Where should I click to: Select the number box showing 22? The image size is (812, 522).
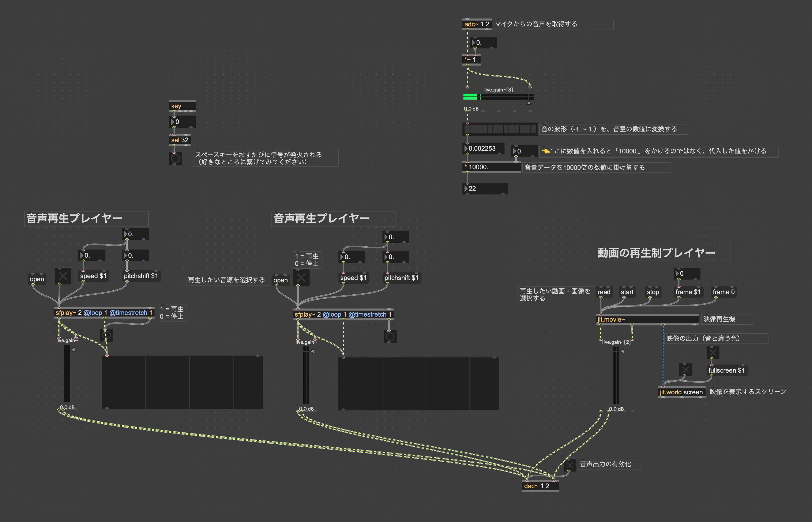tap(485, 189)
